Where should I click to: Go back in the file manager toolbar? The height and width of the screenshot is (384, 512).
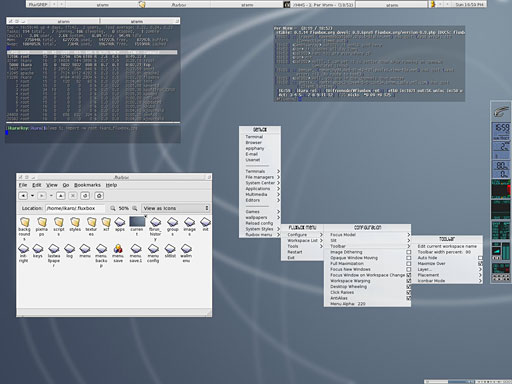tap(23, 196)
